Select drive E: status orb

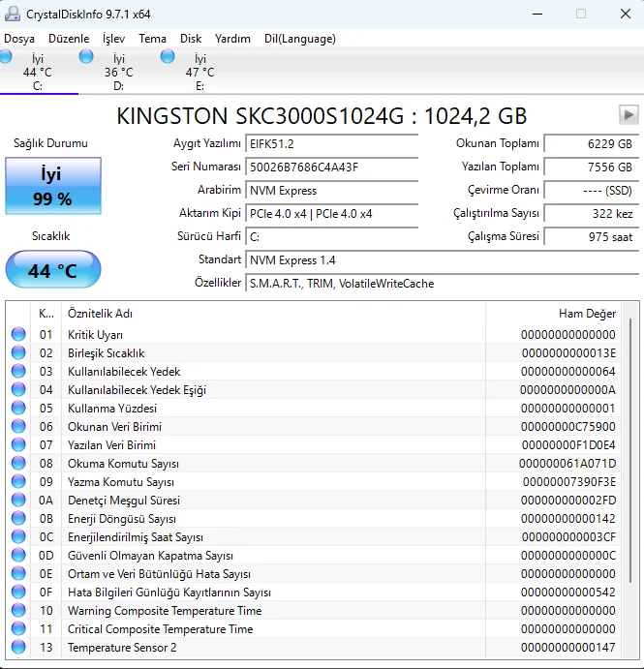[x=169, y=58]
